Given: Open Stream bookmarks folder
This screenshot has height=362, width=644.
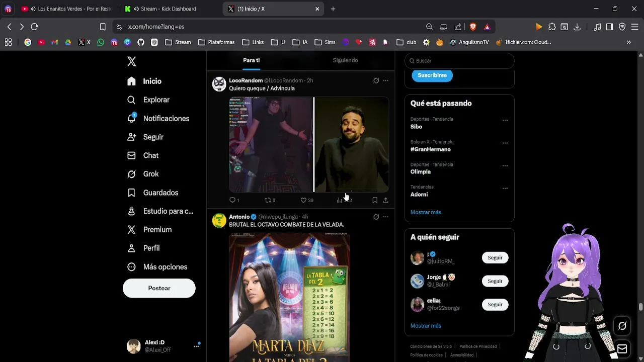Looking at the screenshot, I should pos(178,42).
